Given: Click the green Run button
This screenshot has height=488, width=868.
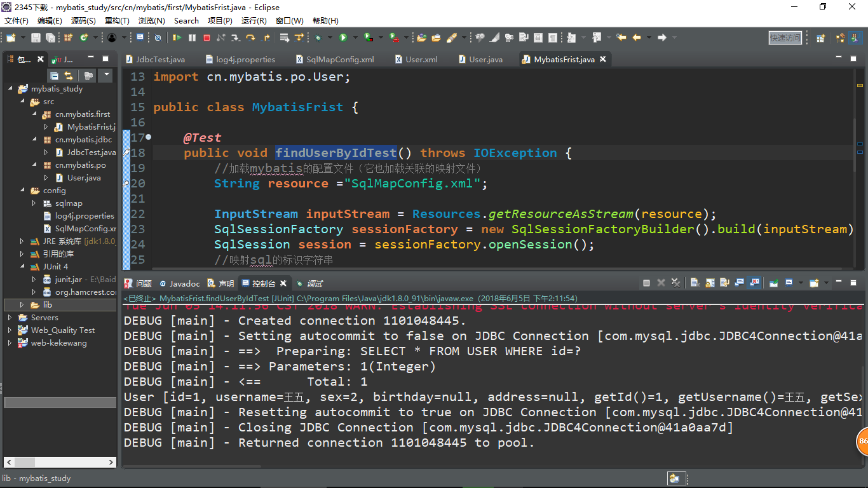Looking at the screenshot, I should pyautogui.click(x=343, y=37).
